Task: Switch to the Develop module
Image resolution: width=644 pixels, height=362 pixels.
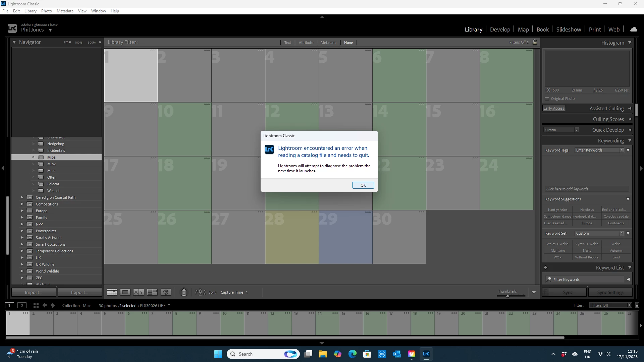Action: (500, 29)
